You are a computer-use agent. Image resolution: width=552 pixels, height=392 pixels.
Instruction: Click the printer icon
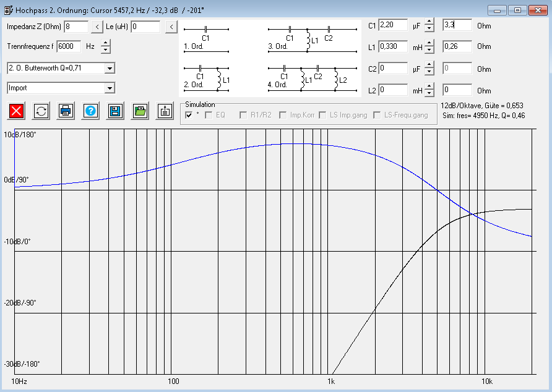pos(66,111)
